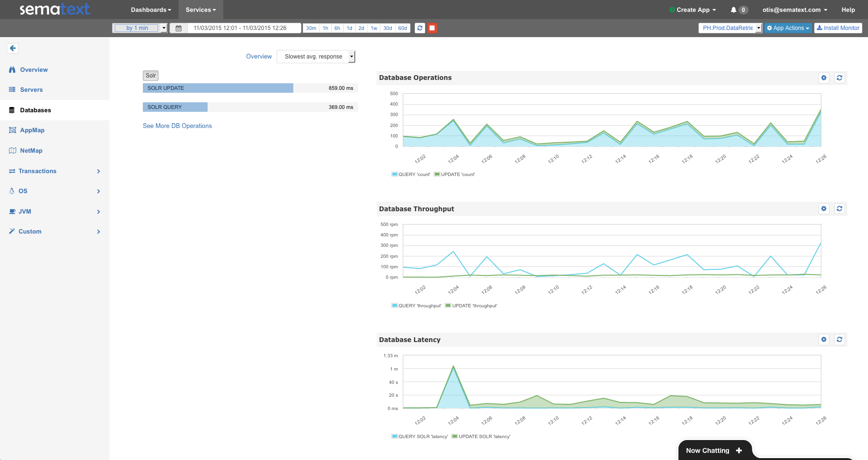
Task: Set time range to 30d
Action: click(388, 28)
